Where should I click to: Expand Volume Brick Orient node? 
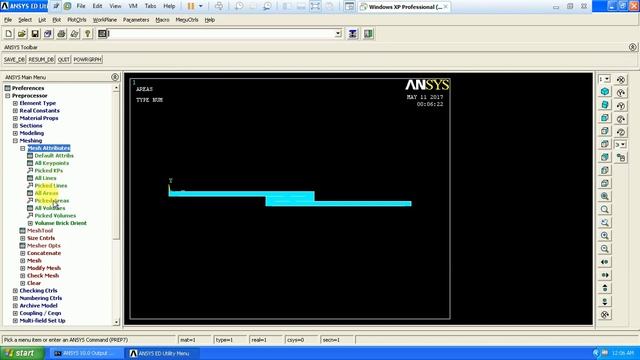click(30, 223)
